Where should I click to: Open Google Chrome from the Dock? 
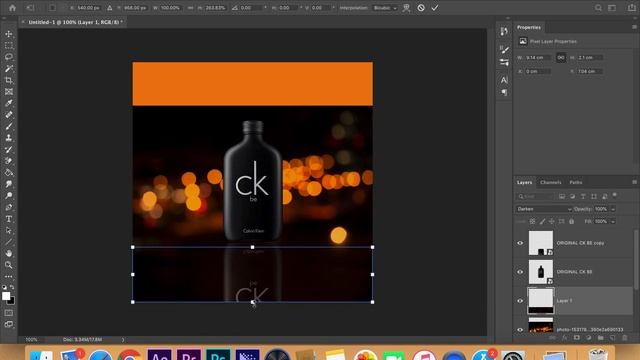click(129, 354)
